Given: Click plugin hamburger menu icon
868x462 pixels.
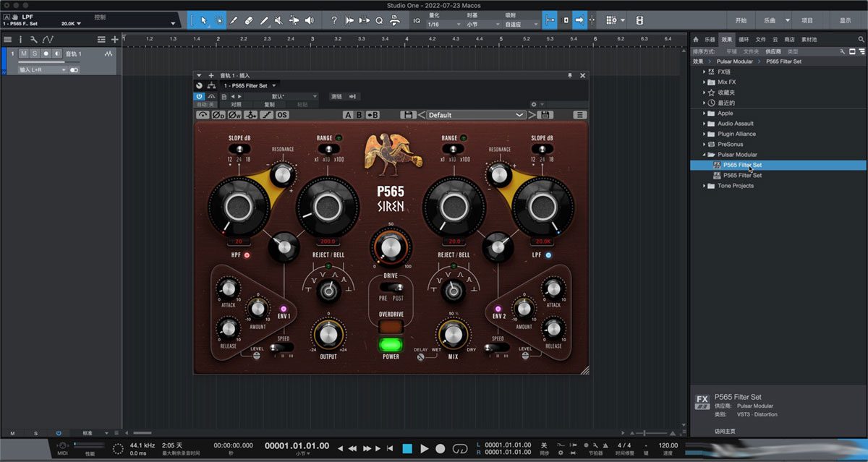Looking at the screenshot, I should coord(579,115).
